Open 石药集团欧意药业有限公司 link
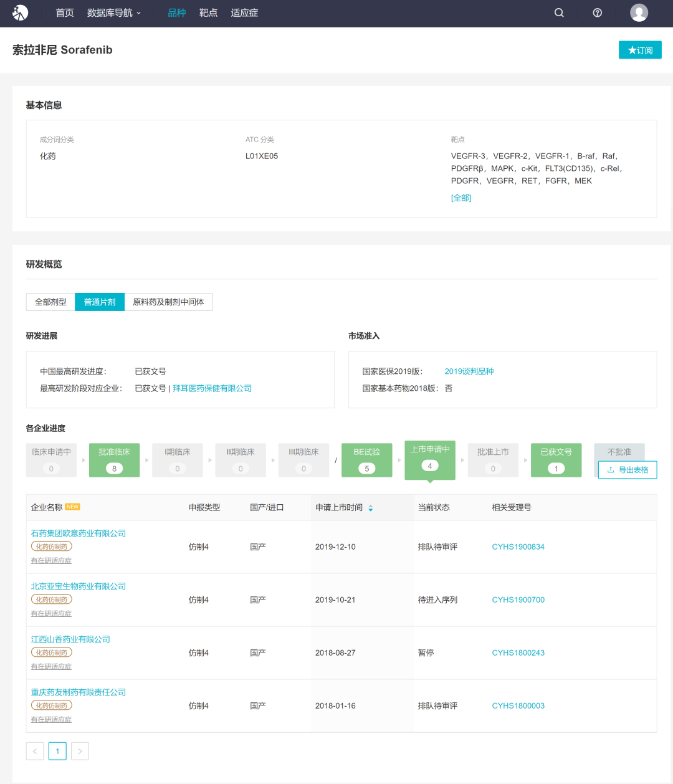The width and height of the screenshot is (673, 784). point(79,533)
